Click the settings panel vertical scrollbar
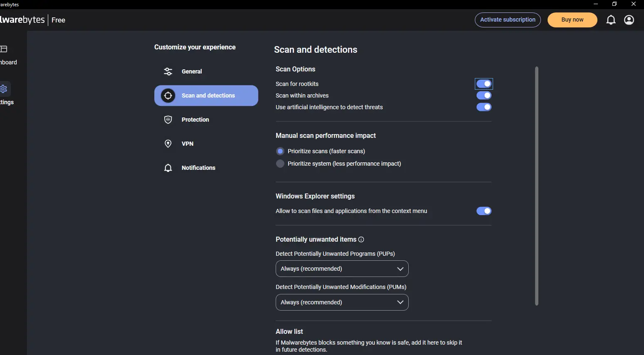This screenshot has height=355, width=644. 537,186
